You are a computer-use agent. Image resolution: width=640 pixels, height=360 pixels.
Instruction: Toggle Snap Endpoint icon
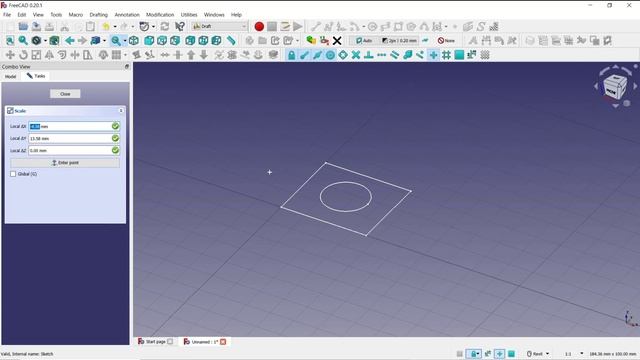[304, 55]
